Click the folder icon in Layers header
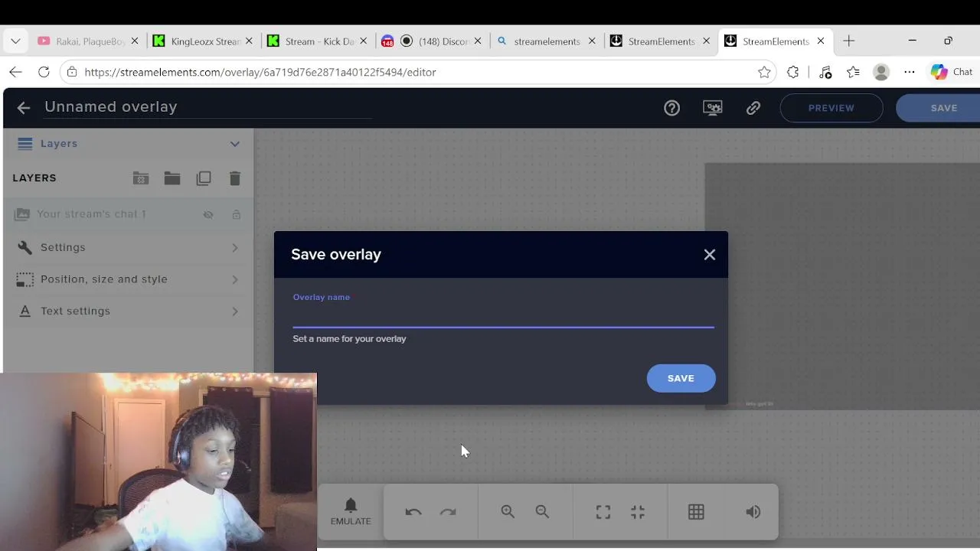This screenshot has height=551, width=980. point(172,178)
